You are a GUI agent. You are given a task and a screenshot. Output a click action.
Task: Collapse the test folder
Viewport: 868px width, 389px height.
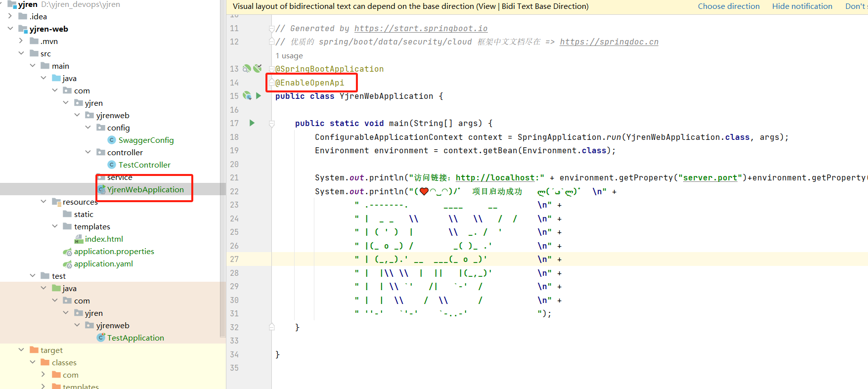pos(32,276)
